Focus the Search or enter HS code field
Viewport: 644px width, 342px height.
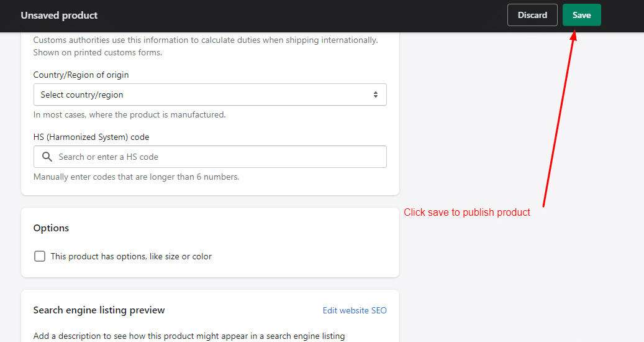point(210,157)
